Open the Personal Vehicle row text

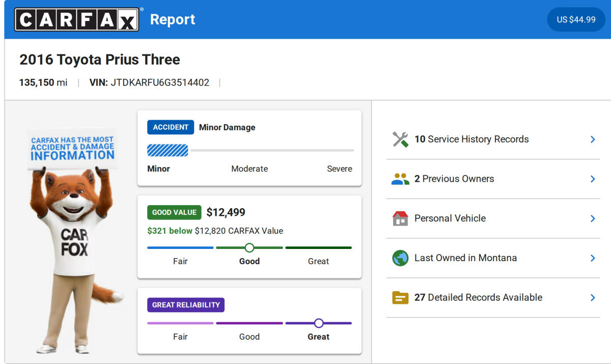click(x=450, y=218)
